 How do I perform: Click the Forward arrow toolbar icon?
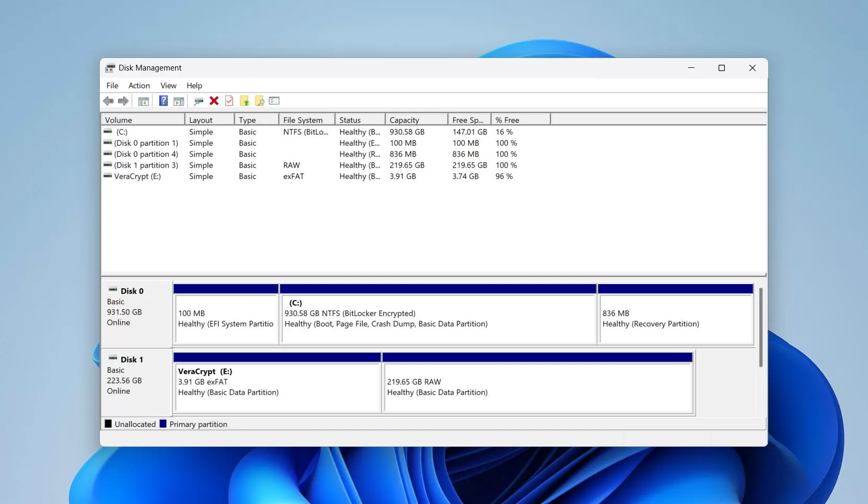(123, 101)
